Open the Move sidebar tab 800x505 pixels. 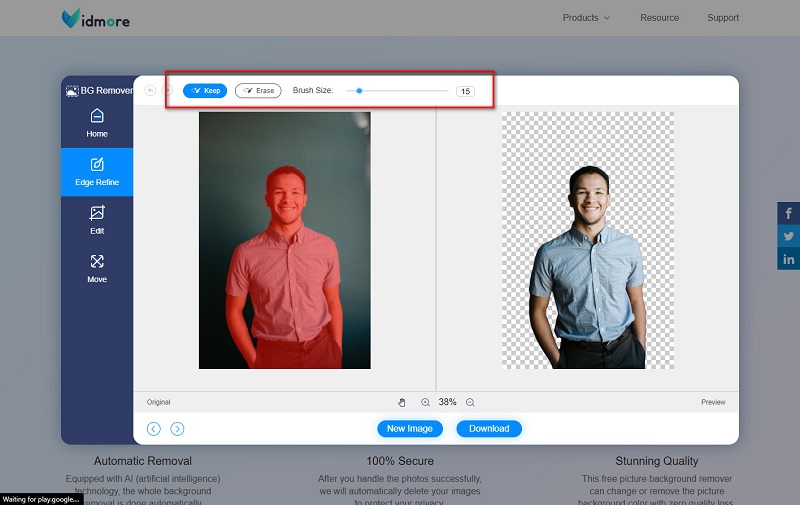tap(97, 269)
